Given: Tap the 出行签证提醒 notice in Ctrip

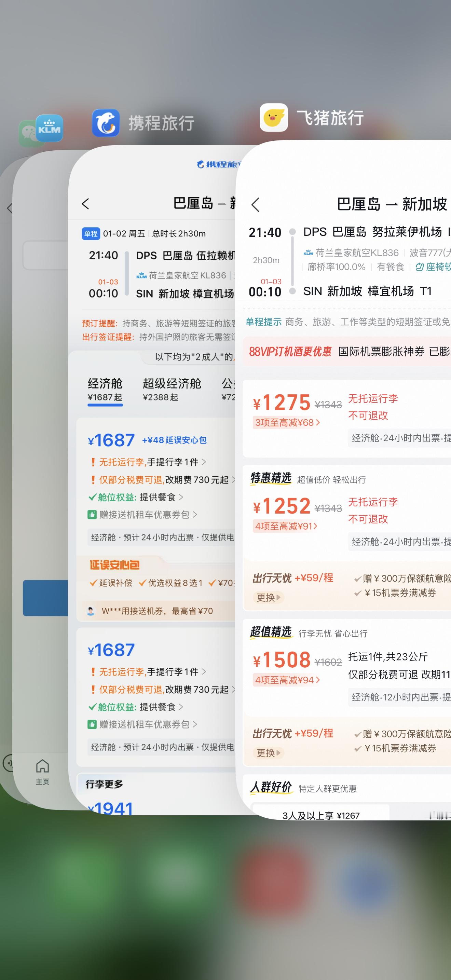Looking at the screenshot, I should [159, 337].
